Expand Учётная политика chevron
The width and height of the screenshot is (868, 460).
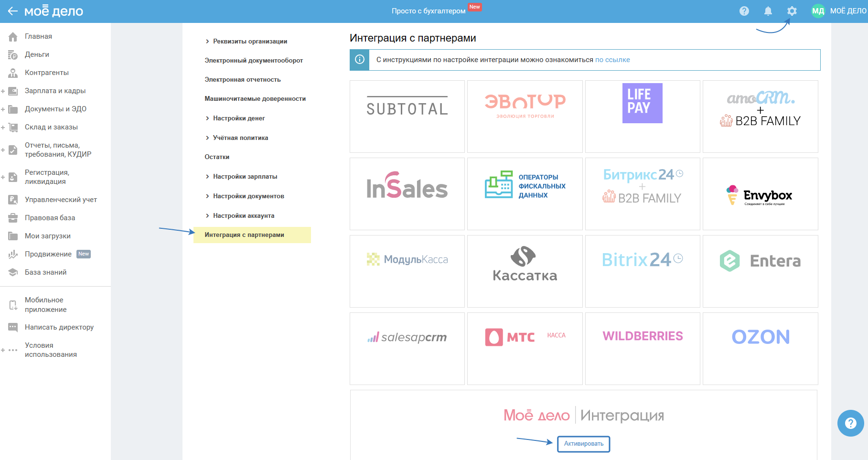[x=207, y=138]
